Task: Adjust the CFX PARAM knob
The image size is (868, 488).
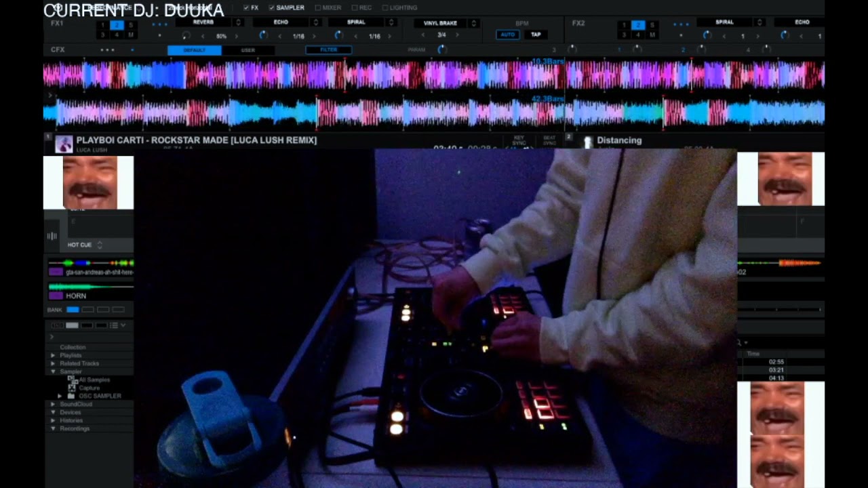Action: [442, 49]
